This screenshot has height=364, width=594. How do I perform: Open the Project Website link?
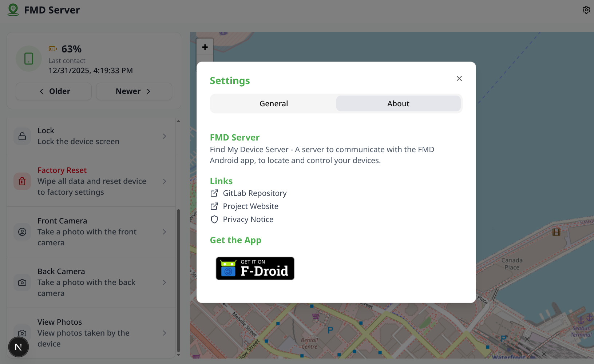coord(250,206)
